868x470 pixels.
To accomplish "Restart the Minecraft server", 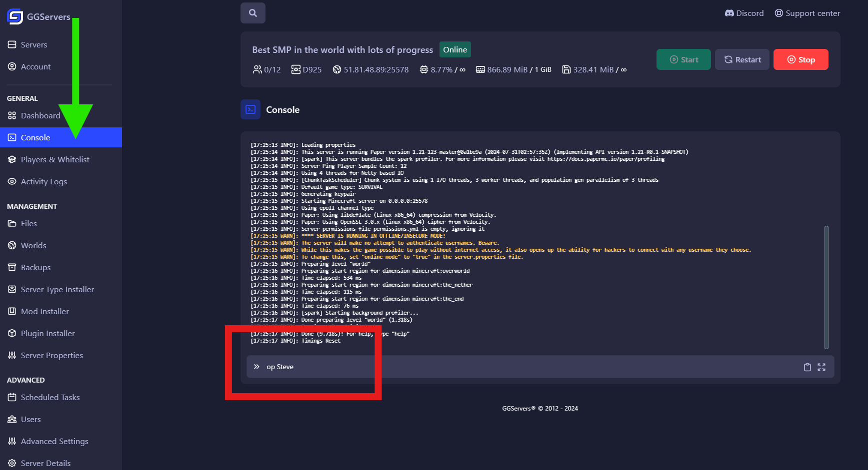I will click(x=742, y=59).
